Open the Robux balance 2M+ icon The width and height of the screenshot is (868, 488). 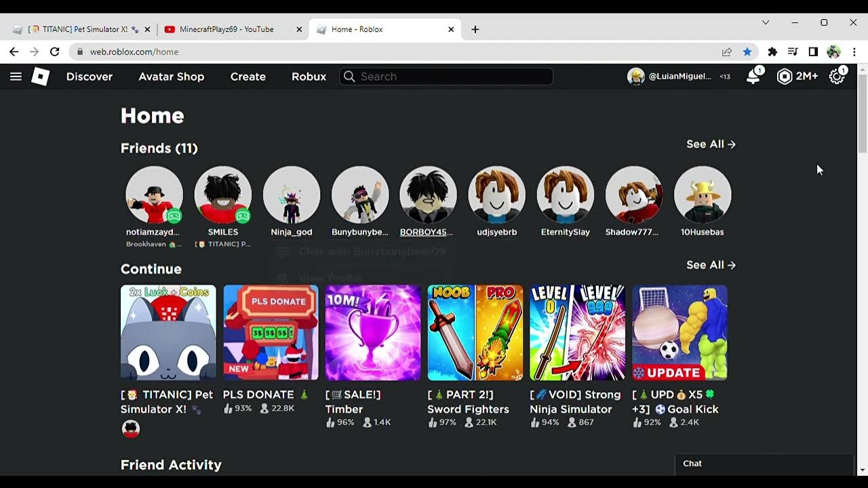click(785, 77)
